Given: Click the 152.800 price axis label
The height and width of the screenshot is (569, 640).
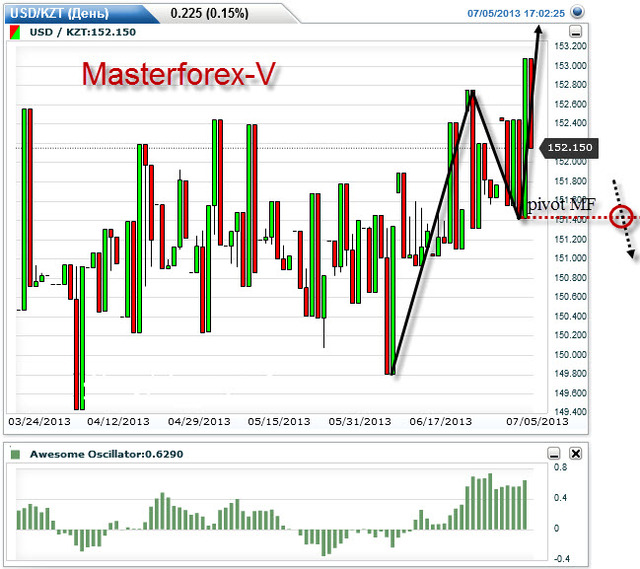Looking at the screenshot, I should pyautogui.click(x=570, y=84).
